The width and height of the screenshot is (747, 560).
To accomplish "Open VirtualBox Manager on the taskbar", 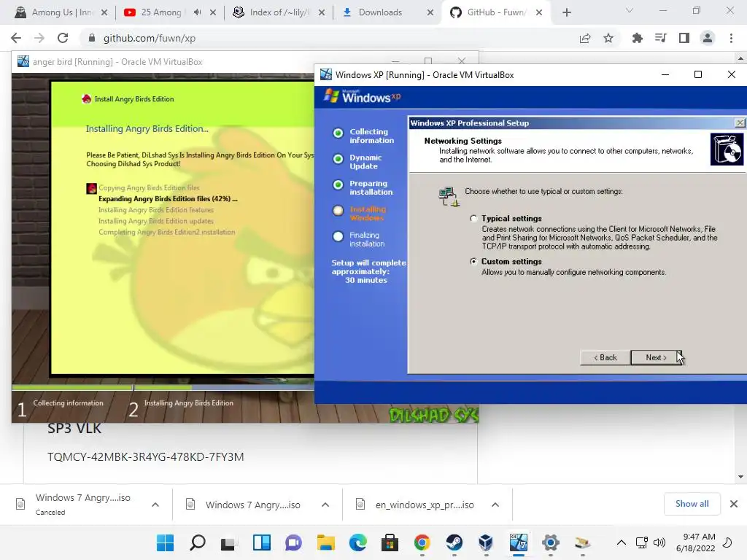I will [x=486, y=542].
